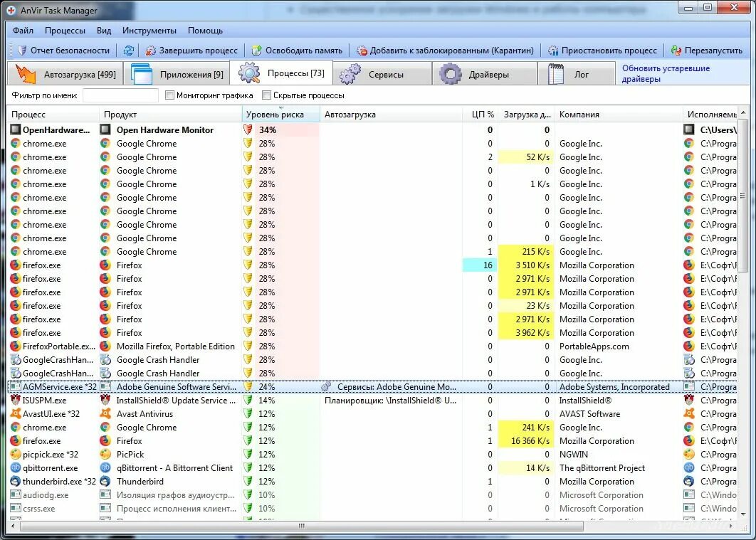Click the FirefoxPortable.exe process icon
756x540 pixels.
[x=16, y=346]
